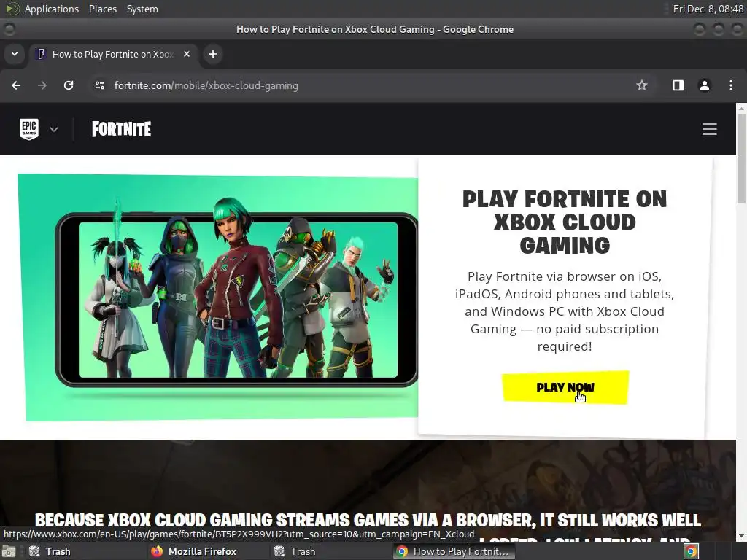Image resolution: width=747 pixels, height=560 pixels.
Task: Open the hamburger navigation menu
Action: tap(709, 129)
